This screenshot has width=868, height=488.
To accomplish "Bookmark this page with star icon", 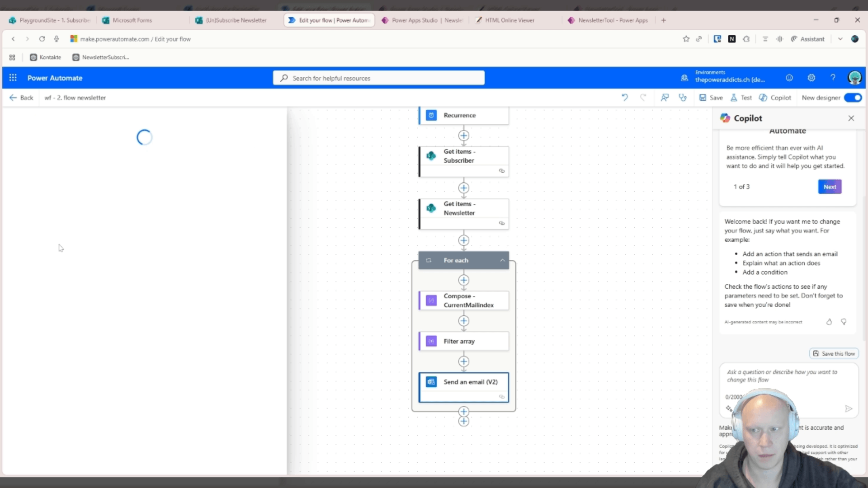I will 686,39.
